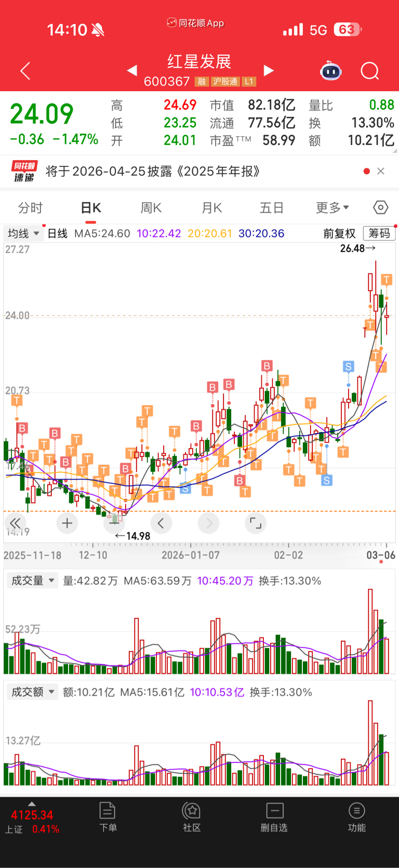The image size is (399, 868).
Task: Tap 同花顺 App return pill
Action: click(195, 23)
